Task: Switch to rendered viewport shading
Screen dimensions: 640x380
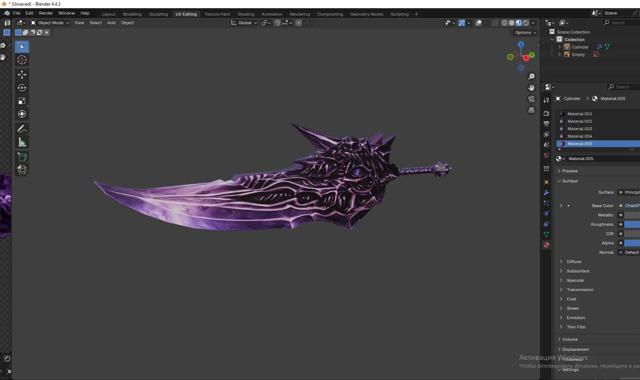Action: 526,23
